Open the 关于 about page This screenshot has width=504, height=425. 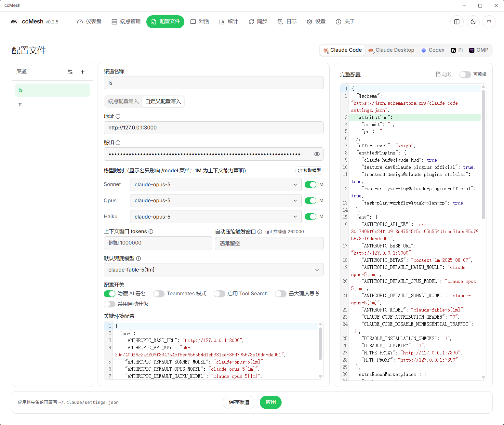coord(345,22)
